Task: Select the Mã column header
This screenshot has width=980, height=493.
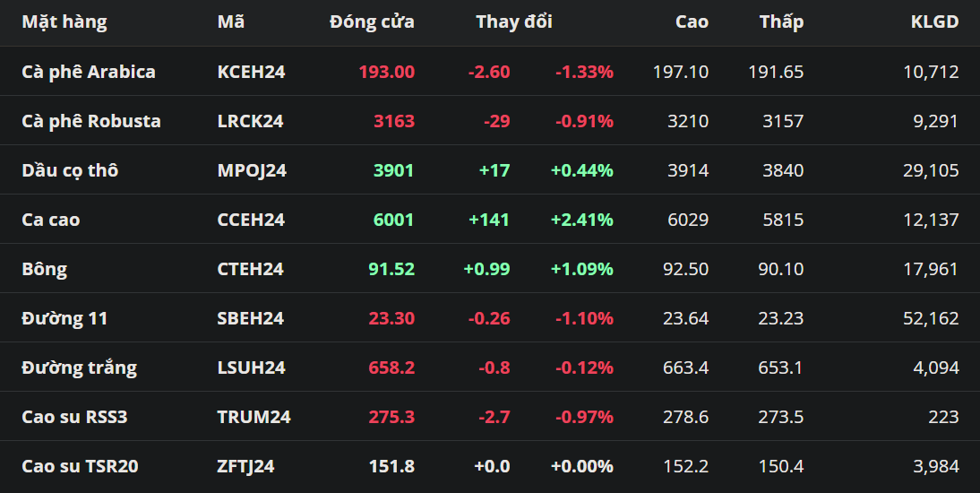Action: point(231,22)
